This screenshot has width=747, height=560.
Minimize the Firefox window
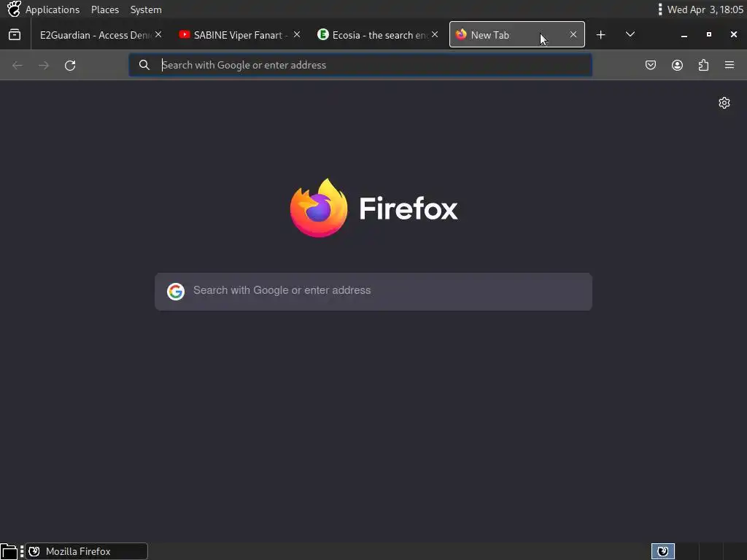[684, 35]
